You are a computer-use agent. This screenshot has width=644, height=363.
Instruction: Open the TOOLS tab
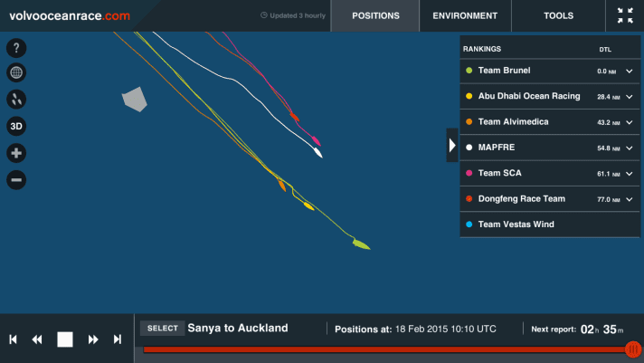559,15
